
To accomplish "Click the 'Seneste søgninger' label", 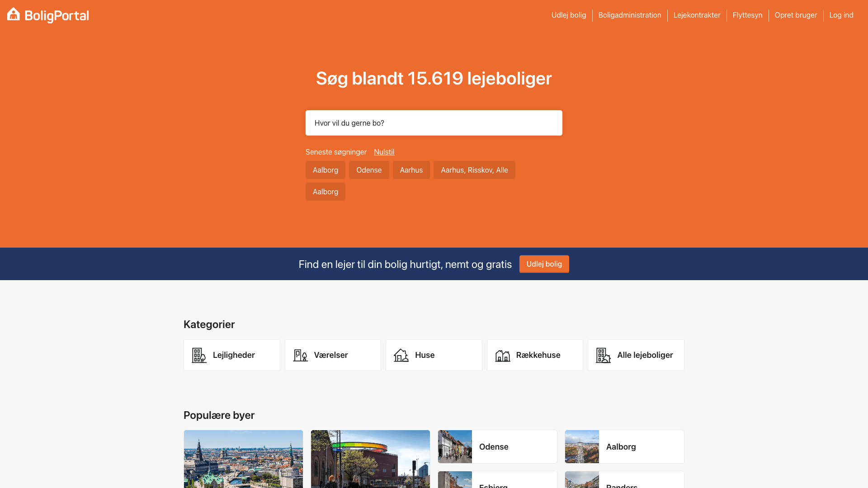I will pyautogui.click(x=336, y=152).
